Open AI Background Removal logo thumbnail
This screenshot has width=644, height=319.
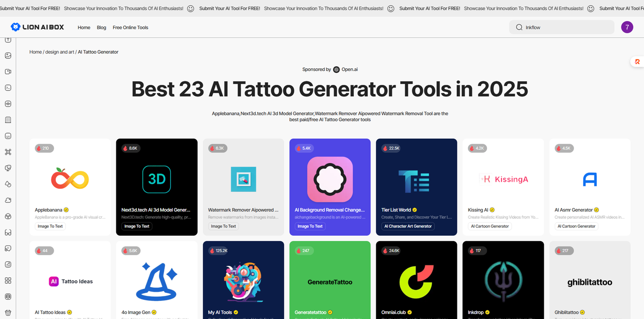[330, 179]
